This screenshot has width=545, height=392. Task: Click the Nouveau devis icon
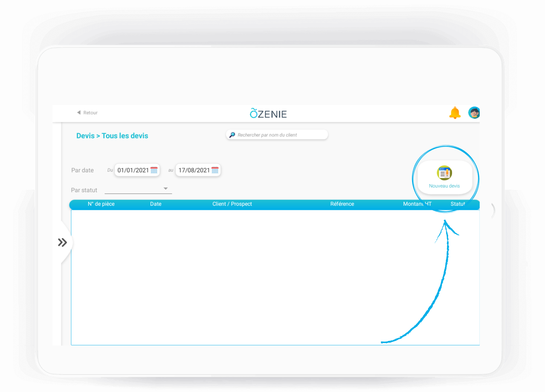click(444, 173)
